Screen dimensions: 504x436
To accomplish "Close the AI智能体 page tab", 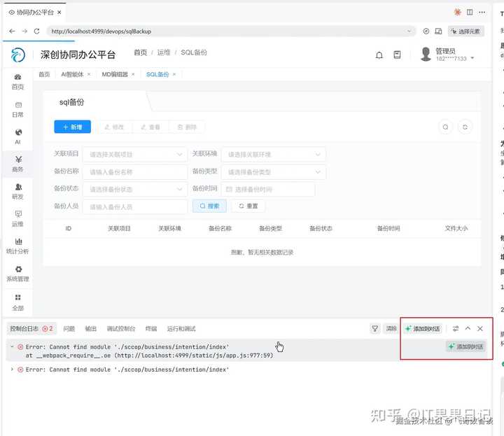I will (x=89, y=75).
